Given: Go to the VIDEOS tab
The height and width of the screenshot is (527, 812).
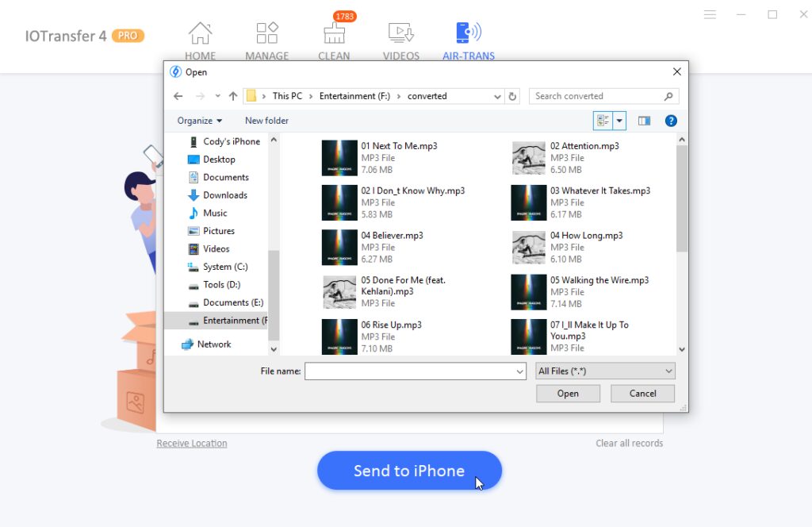Looking at the screenshot, I should (x=400, y=41).
